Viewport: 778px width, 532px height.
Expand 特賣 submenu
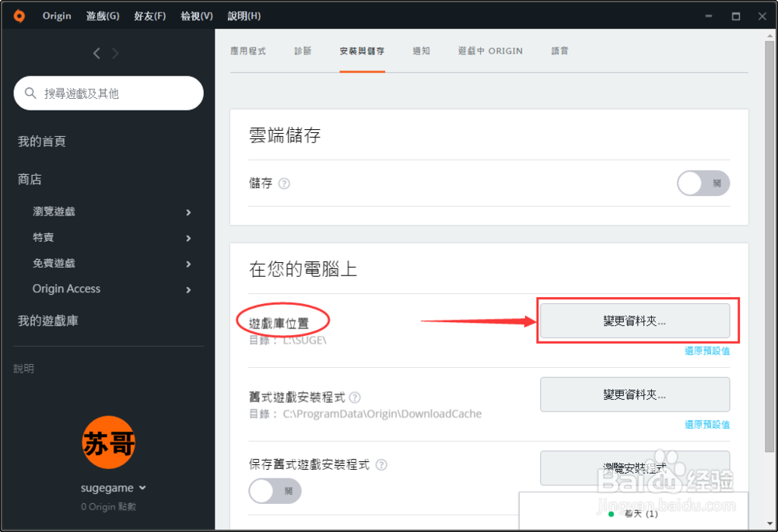pyautogui.click(x=188, y=238)
